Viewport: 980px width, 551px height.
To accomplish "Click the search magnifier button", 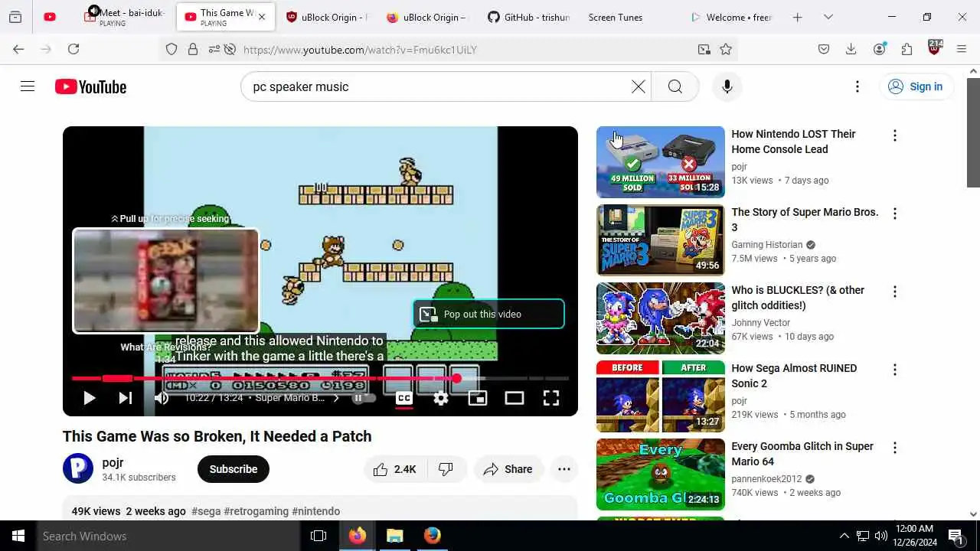I will 675,86.
